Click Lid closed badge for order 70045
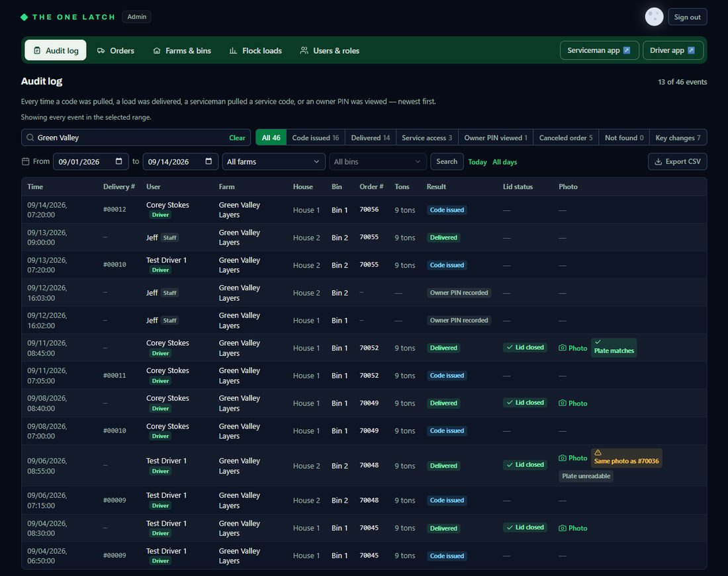 [525, 527]
